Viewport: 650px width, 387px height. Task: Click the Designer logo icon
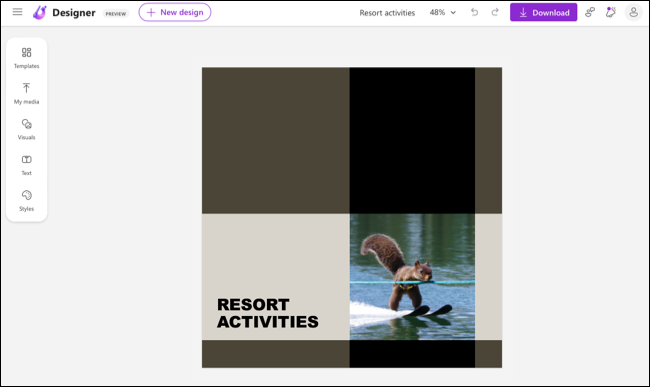tap(40, 12)
